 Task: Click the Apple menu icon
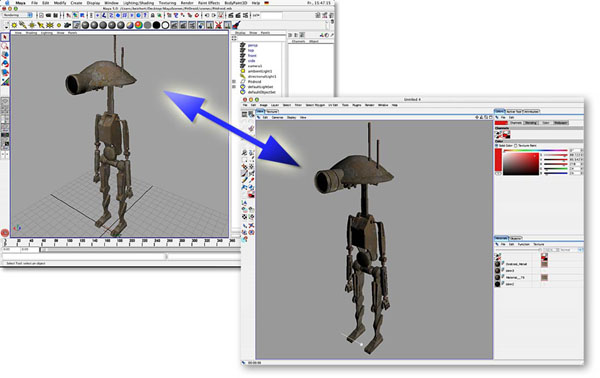(7, 3)
